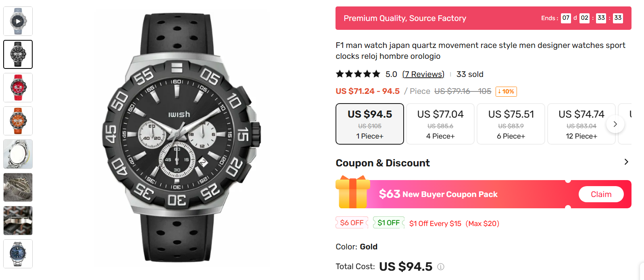Select the orange watch thumbnail
The width and height of the screenshot is (644, 280).
click(x=18, y=121)
